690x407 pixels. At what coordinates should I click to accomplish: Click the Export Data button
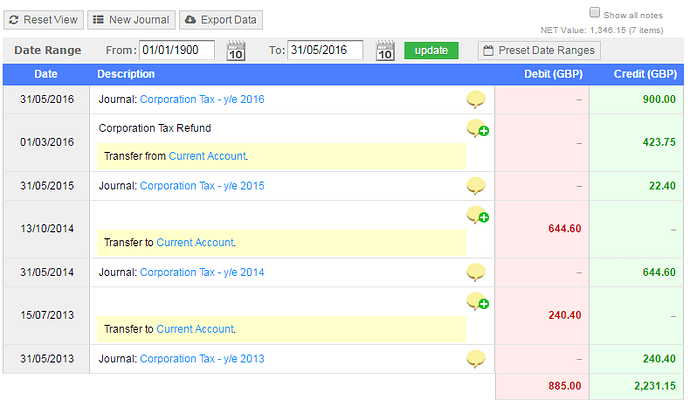point(222,20)
